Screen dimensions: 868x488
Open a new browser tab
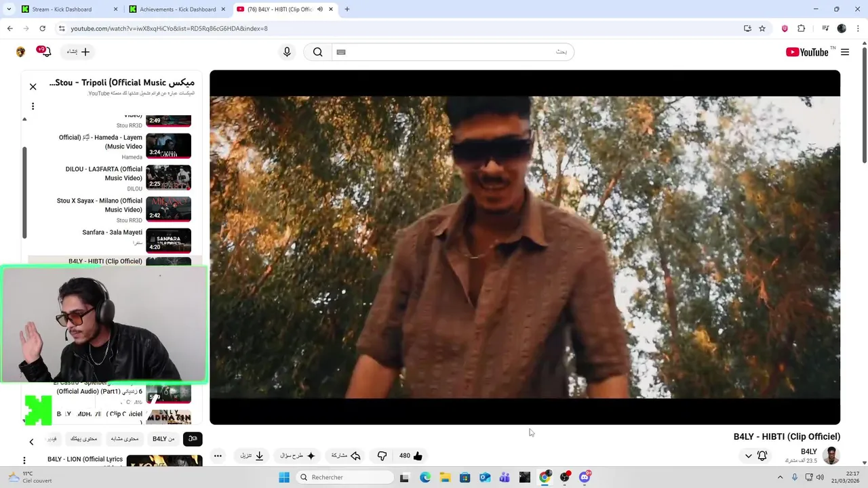point(347,9)
